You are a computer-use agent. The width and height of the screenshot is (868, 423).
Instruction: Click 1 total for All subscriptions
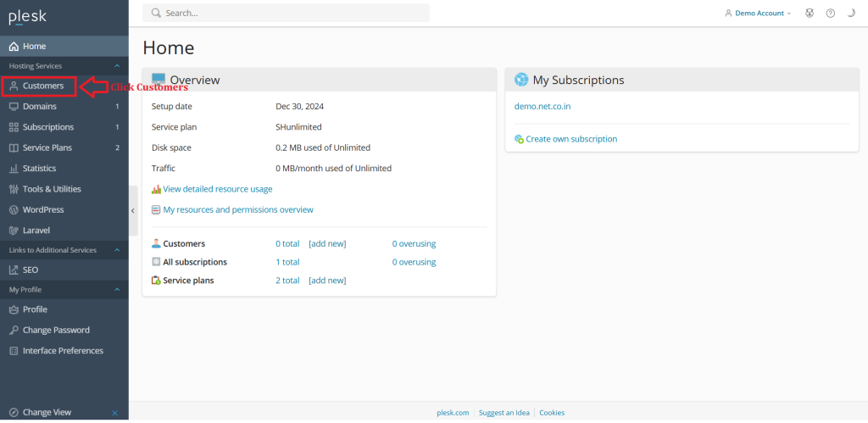[x=288, y=263]
